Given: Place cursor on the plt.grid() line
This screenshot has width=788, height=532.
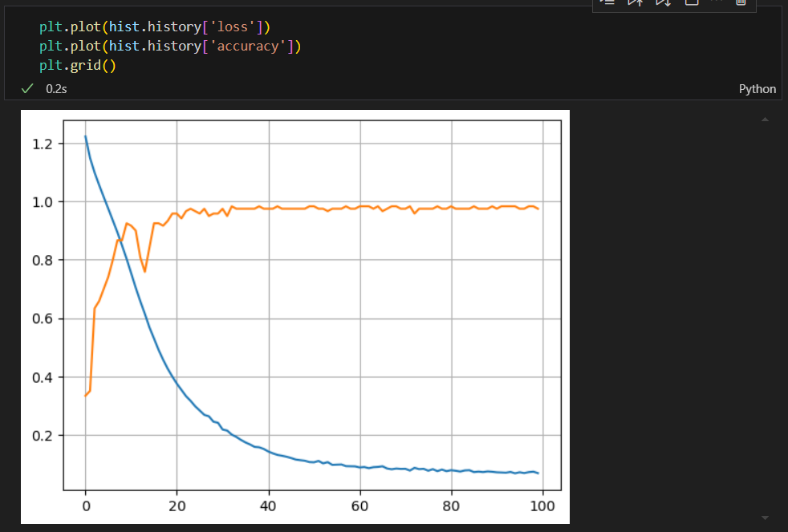Looking at the screenshot, I should [x=78, y=65].
